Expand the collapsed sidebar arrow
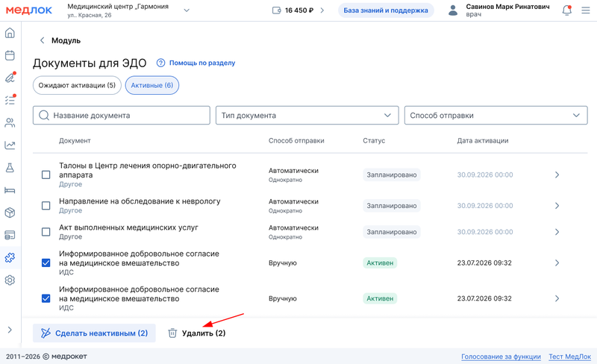The image size is (597, 364). point(10,330)
